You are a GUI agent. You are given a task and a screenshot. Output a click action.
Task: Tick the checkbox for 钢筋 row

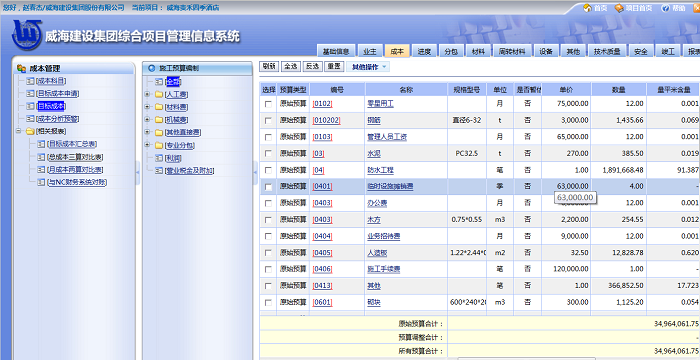tap(268, 121)
